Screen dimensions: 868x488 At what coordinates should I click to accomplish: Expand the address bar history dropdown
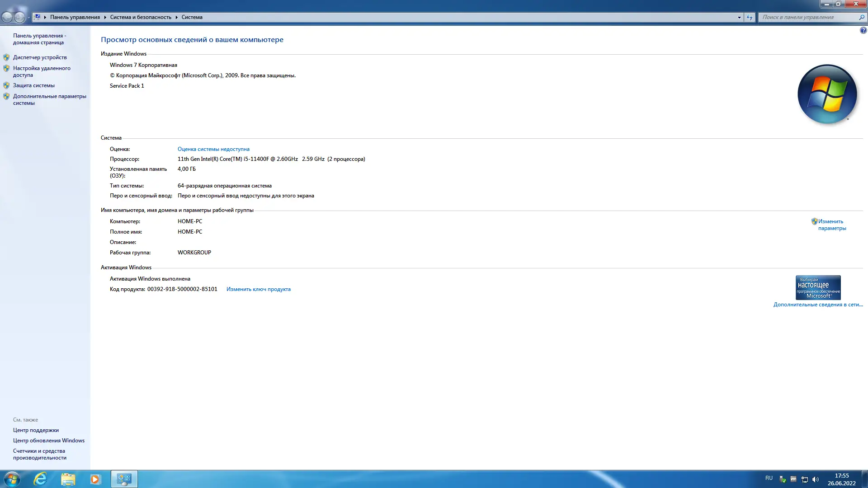[x=739, y=17]
